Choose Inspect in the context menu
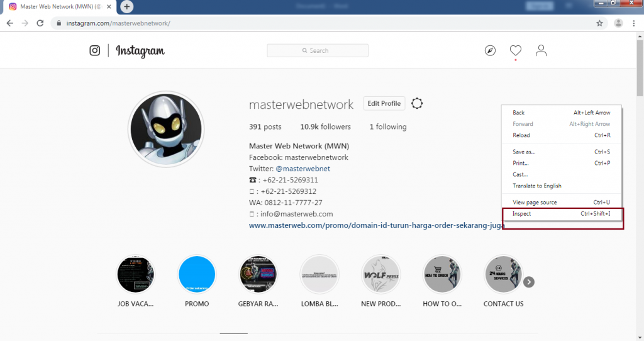The image size is (644, 341). (562, 214)
